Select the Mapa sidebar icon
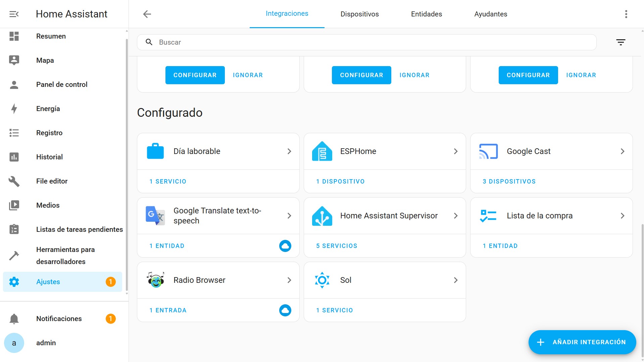 coord(14,60)
